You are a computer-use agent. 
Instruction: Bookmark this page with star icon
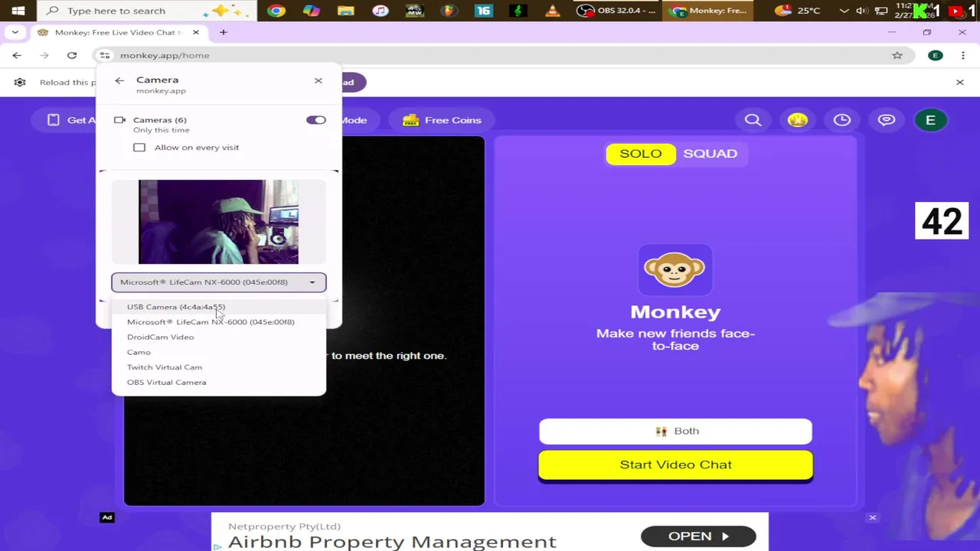897,55
